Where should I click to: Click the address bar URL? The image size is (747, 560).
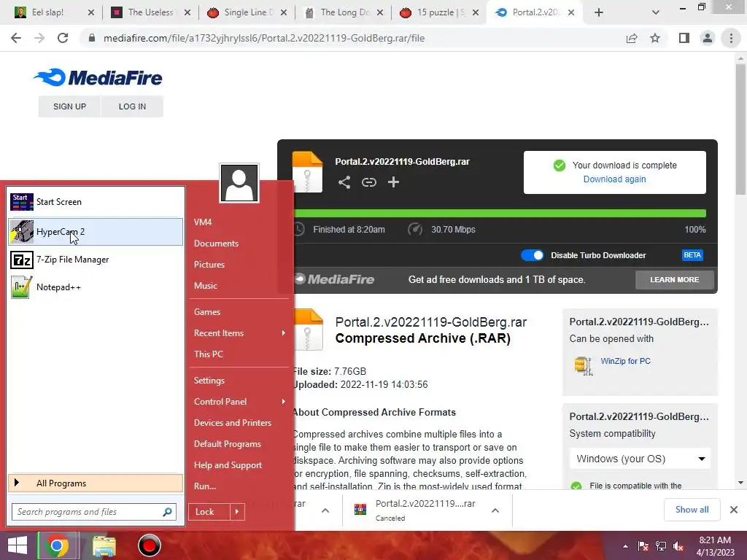click(x=264, y=38)
